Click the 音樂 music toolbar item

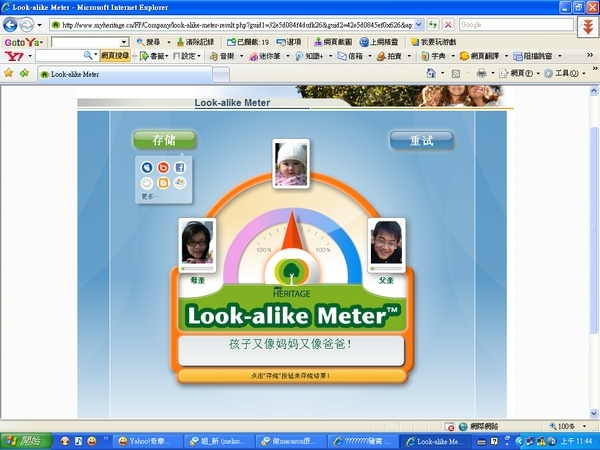click(x=223, y=56)
